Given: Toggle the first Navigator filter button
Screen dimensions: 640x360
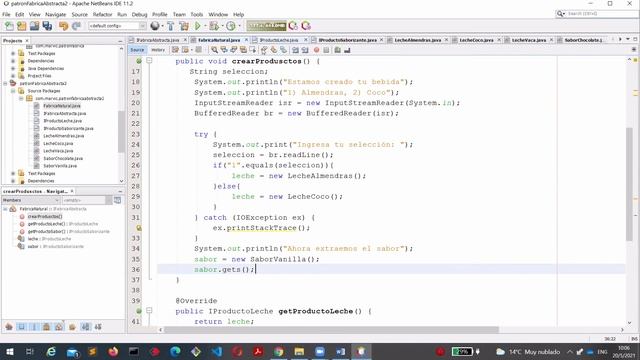Looking at the screenshot, I should click(x=9, y=327).
